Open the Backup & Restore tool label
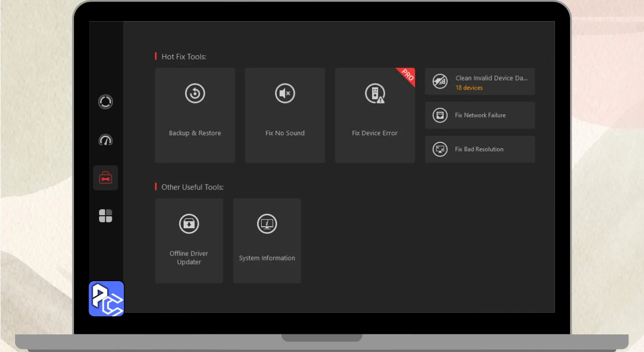 (x=195, y=133)
